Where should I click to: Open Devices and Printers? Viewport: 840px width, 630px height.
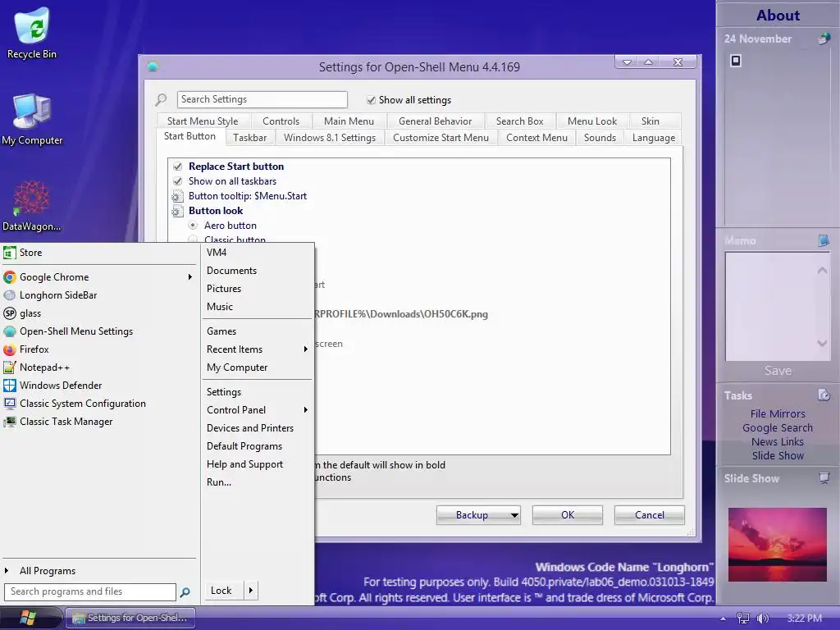coord(258,428)
